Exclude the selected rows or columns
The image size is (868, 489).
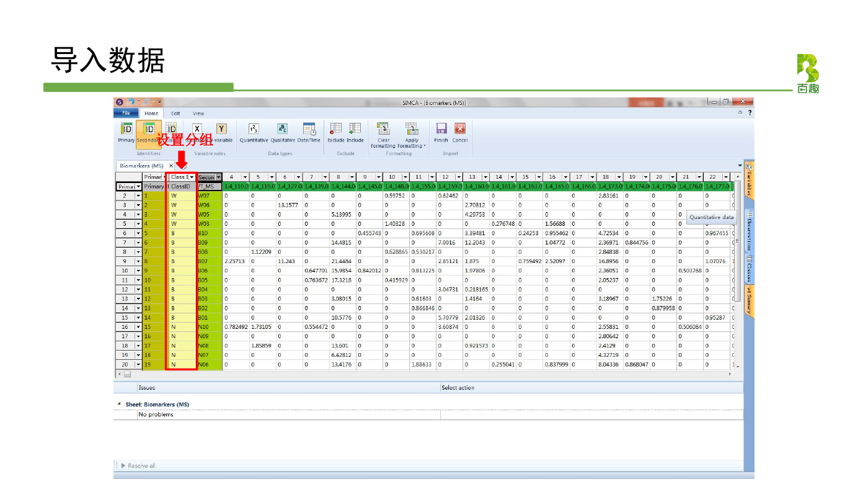[335, 132]
